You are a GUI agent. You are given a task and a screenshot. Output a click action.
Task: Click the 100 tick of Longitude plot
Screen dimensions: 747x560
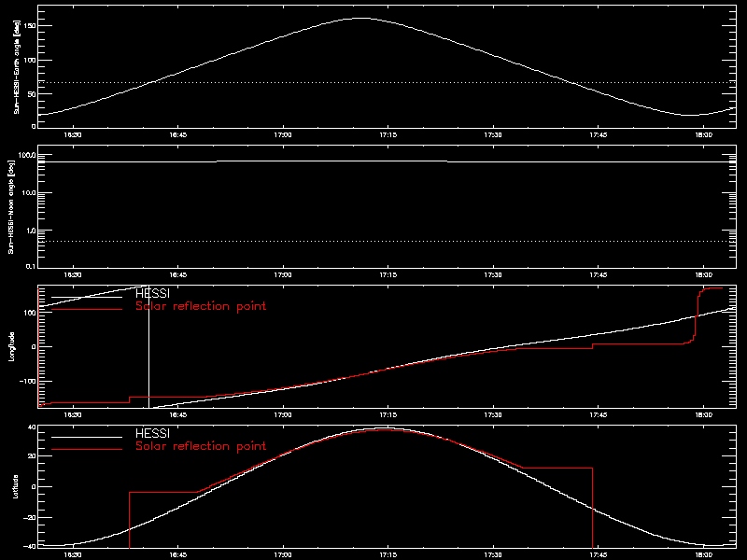click(x=30, y=313)
